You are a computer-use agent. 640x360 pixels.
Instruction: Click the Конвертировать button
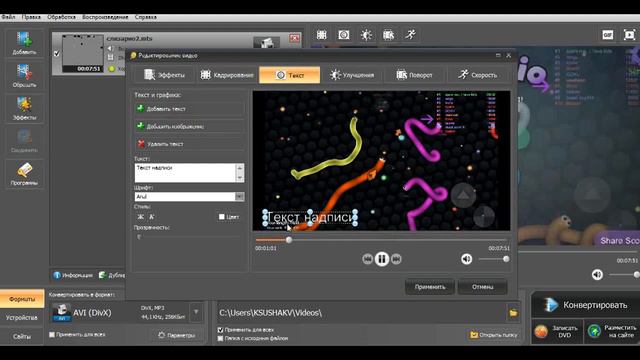tap(585, 305)
